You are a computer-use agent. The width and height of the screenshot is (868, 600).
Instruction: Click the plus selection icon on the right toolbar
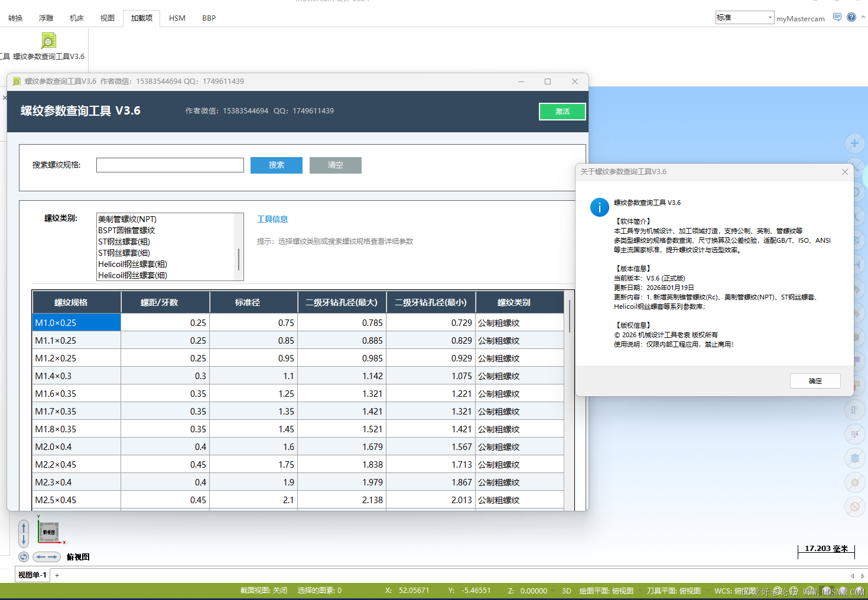pyautogui.click(x=854, y=144)
